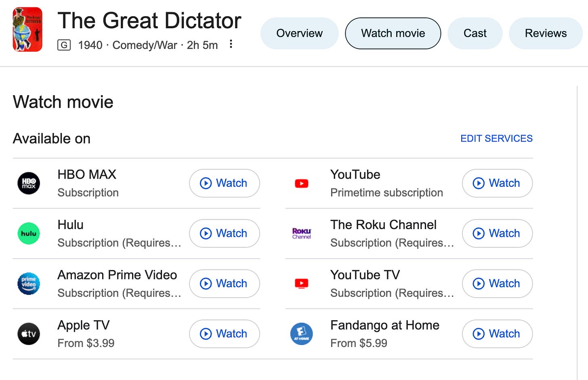The image size is (588, 380).
Task: Switch to the Overview tab
Action: tap(299, 33)
